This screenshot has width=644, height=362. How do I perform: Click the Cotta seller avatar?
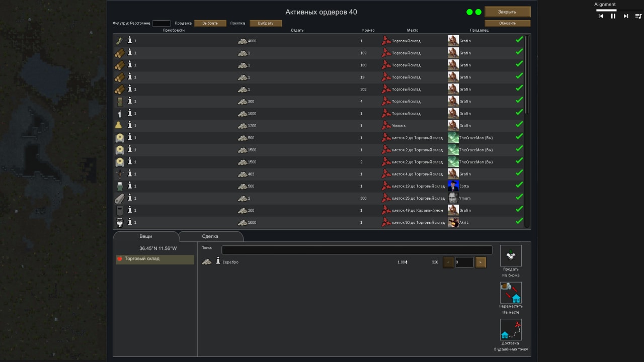[453, 186]
